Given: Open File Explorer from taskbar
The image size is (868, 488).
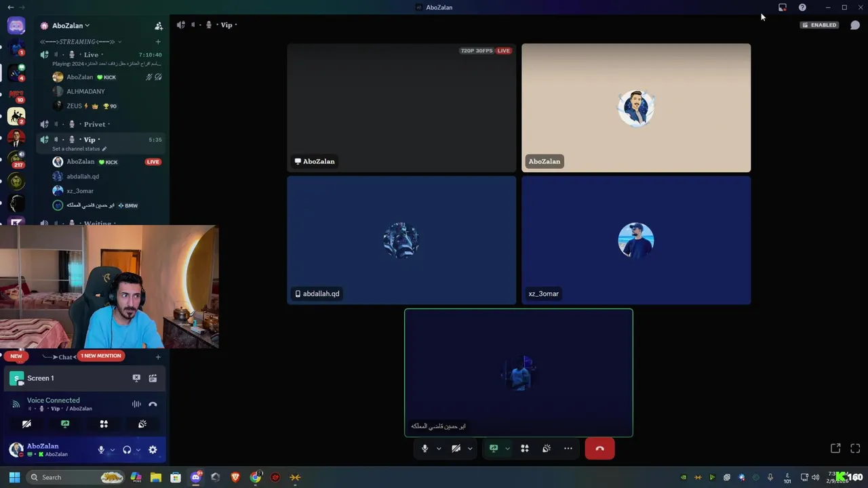Looking at the screenshot, I should [156, 477].
